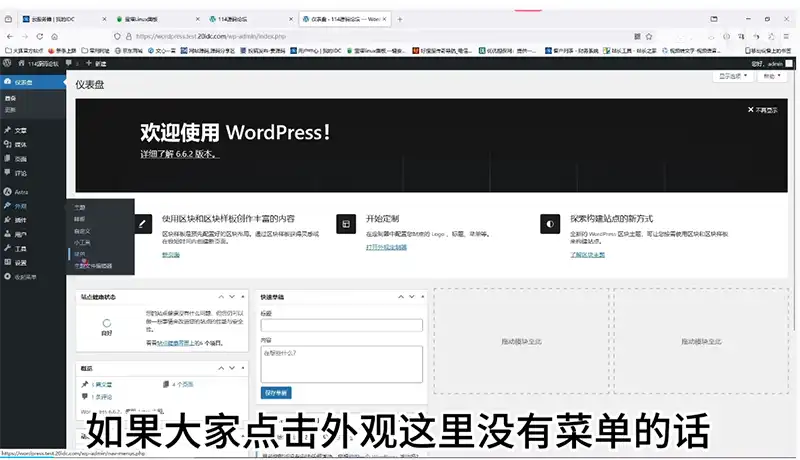This screenshot has width=800, height=460.
Task: Dismiss the welcome panel with 不再显示
Action: point(760,110)
